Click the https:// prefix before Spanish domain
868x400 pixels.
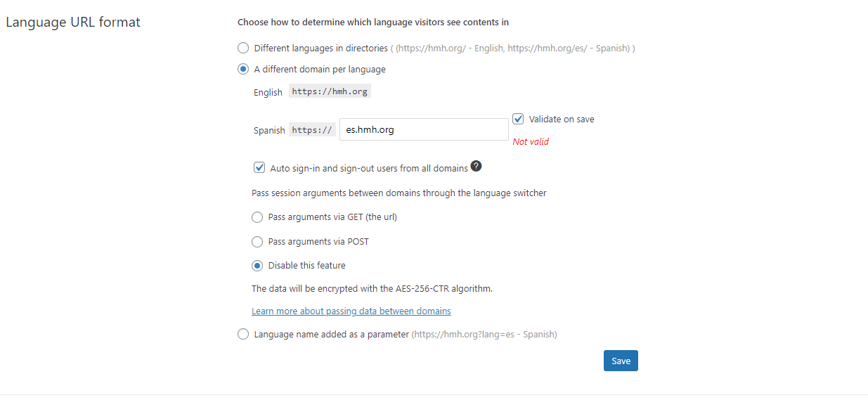coord(313,129)
